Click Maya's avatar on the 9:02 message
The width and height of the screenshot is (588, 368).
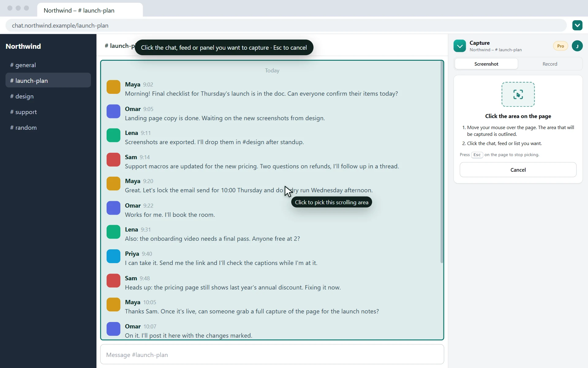(113, 87)
